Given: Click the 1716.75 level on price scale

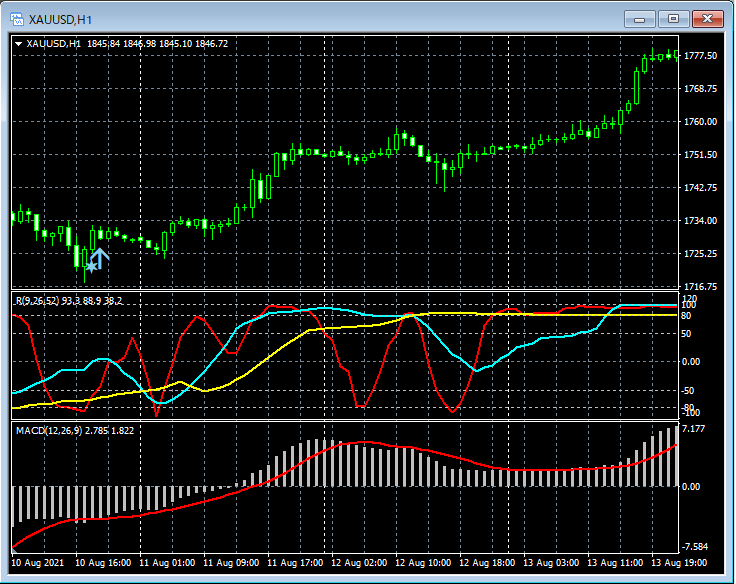Looking at the screenshot, I should coord(700,287).
